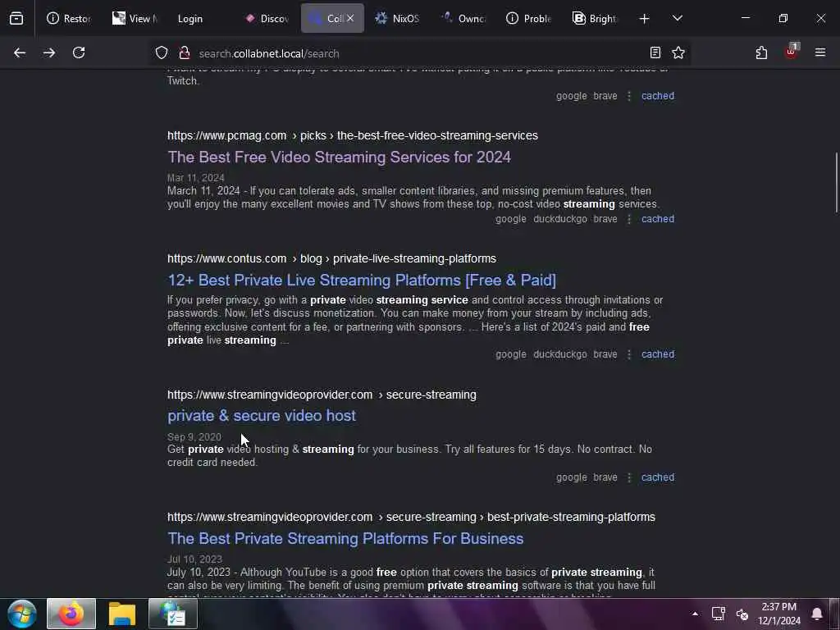Open 12+ Best Private Live Streaming Platforms link
This screenshot has height=630, width=840.
pos(362,281)
